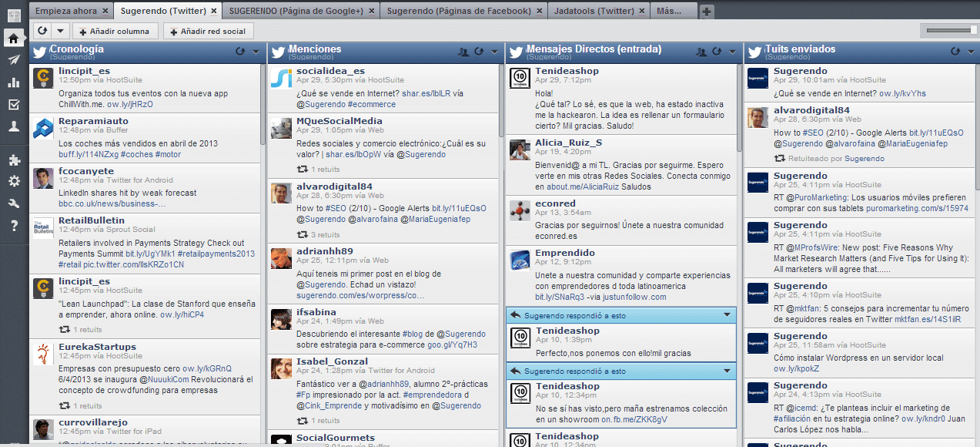Refresh the Cronología column
Image resolution: width=980 pixels, height=447 pixels.
pyautogui.click(x=241, y=52)
